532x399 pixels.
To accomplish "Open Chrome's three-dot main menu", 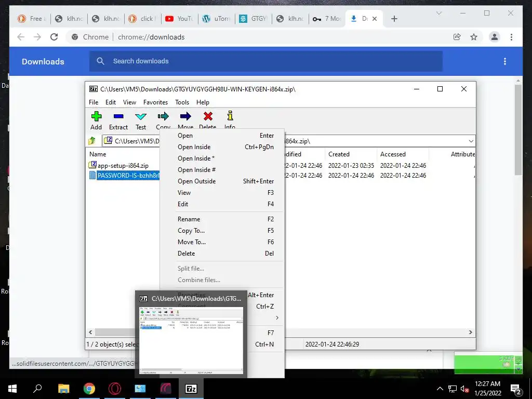I will [x=511, y=37].
